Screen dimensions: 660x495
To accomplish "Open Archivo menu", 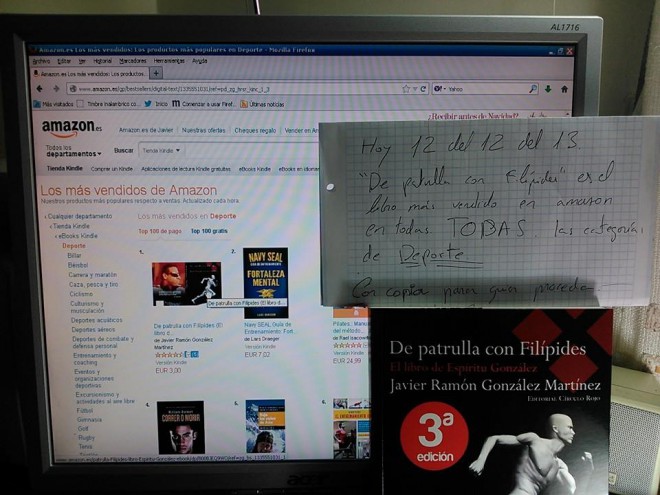I will (x=41, y=61).
